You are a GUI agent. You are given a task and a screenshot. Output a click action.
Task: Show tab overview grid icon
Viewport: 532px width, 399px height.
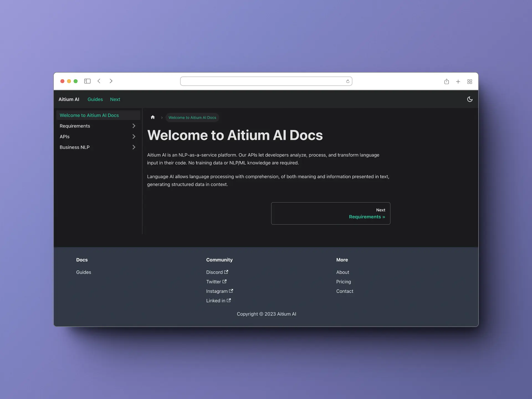coord(470,81)
